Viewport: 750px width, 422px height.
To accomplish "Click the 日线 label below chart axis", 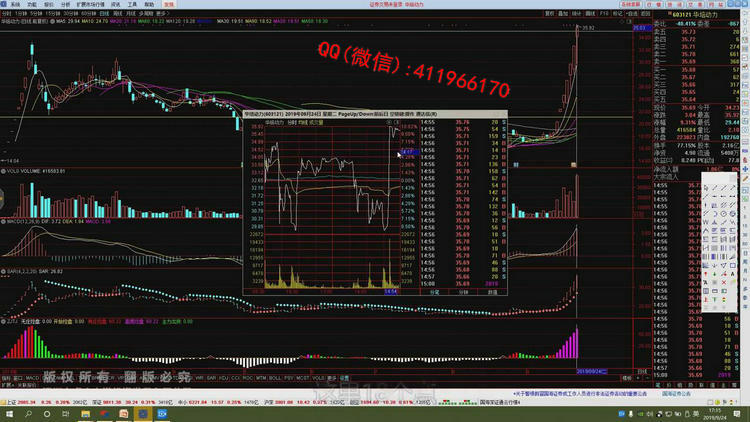I will [x=642, y=371].
